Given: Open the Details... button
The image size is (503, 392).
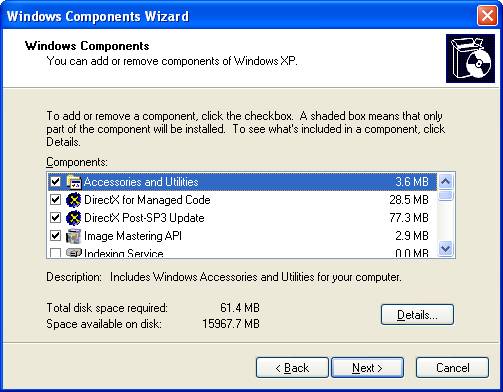Looking at the screenshot, I should (x=417, y=314).
